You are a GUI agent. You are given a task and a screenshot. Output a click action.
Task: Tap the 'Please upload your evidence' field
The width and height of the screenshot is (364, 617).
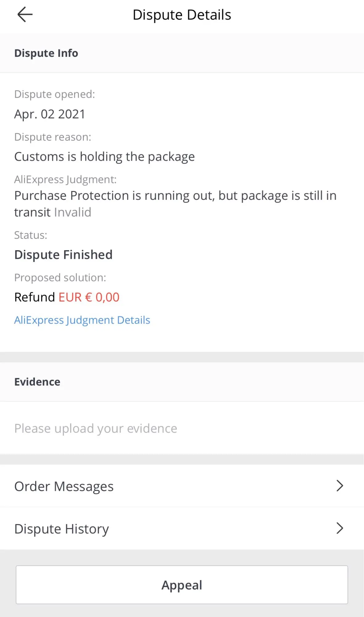pos(96,428)
